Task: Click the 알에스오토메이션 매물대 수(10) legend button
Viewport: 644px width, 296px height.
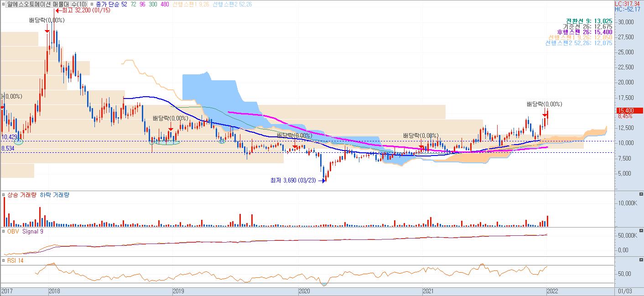Action: pos(46,4)
